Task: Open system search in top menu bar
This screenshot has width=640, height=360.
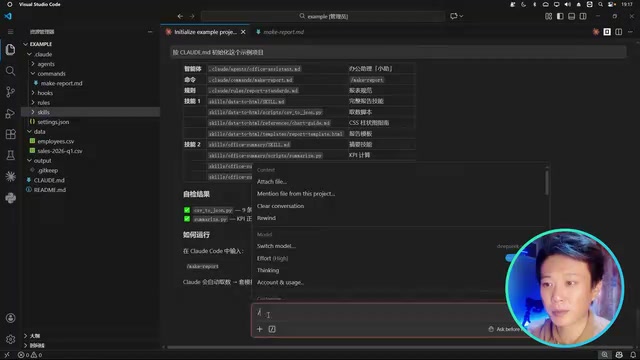Action: point(600,4)
